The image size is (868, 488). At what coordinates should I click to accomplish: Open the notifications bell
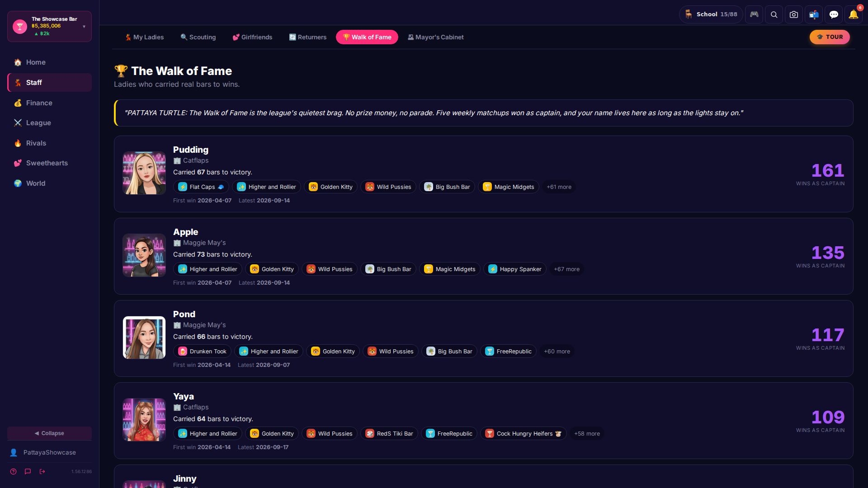point(854,14)
